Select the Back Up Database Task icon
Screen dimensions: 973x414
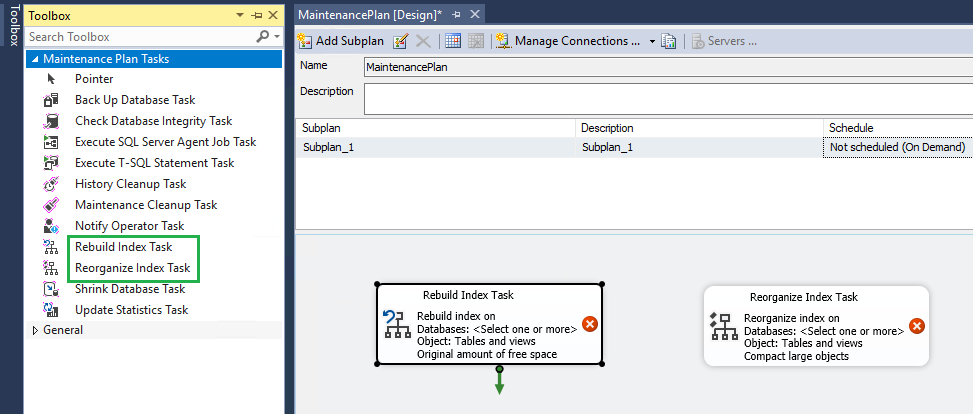tap(53, 100)
